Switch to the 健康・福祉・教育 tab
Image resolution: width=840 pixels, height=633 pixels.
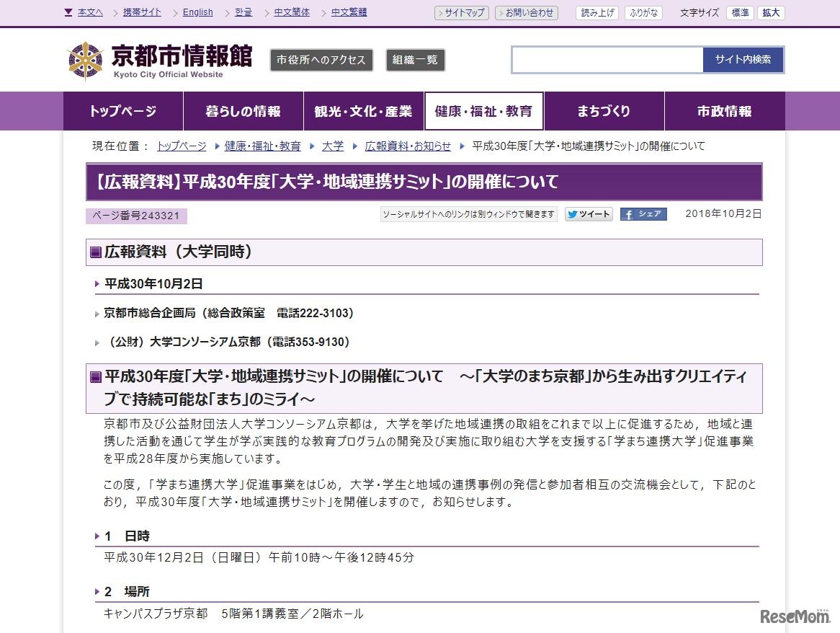483,111
